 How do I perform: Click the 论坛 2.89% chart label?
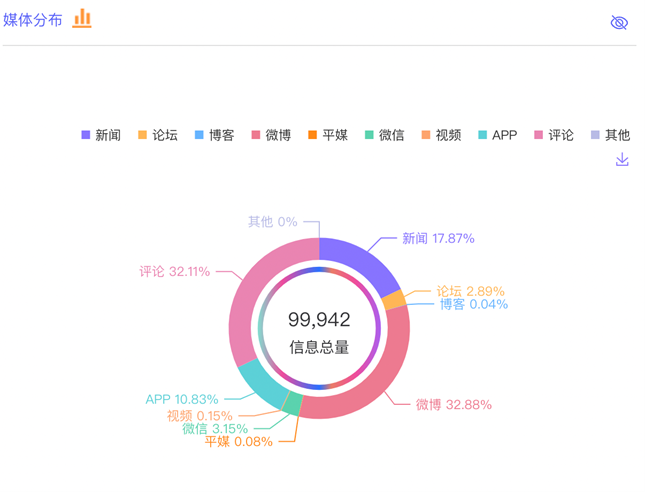point(470,291)
